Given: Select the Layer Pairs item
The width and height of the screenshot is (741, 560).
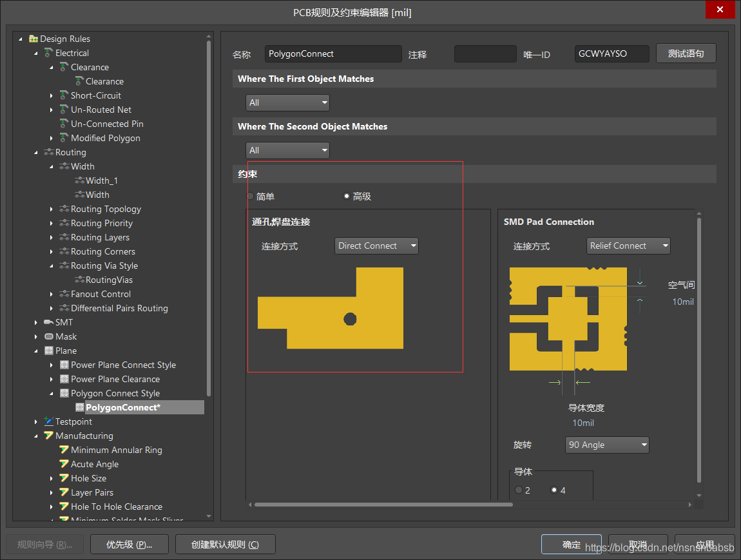Looking at the screenshot, I should pyautogui.click(x=92, y=492).
